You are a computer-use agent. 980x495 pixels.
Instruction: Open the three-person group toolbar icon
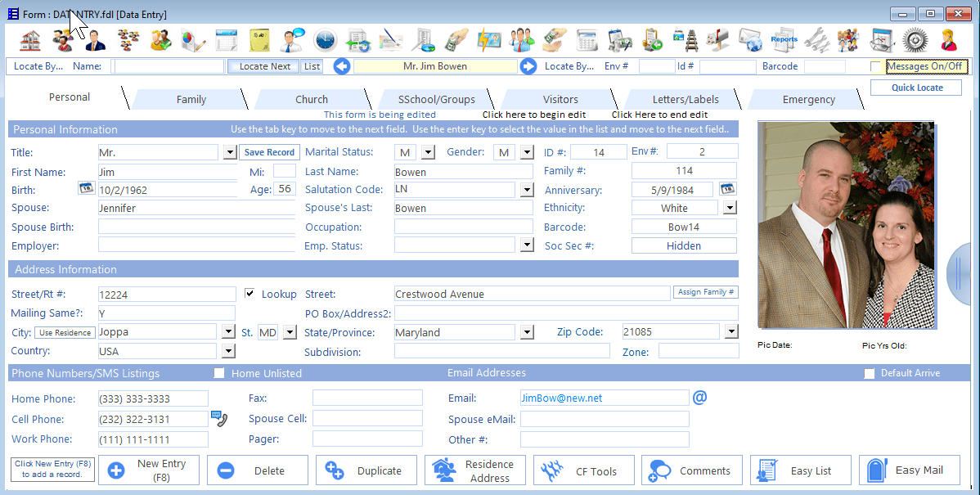(x=62, y=41)
